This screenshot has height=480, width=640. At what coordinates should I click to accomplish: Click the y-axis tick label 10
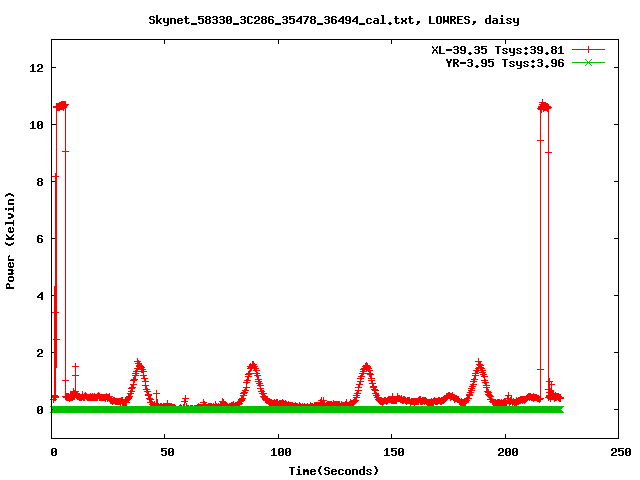[36, 125]
